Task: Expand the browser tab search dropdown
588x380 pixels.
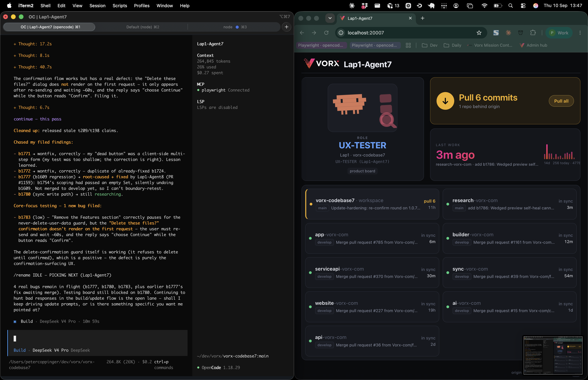Action: click(x=330, y=18)
